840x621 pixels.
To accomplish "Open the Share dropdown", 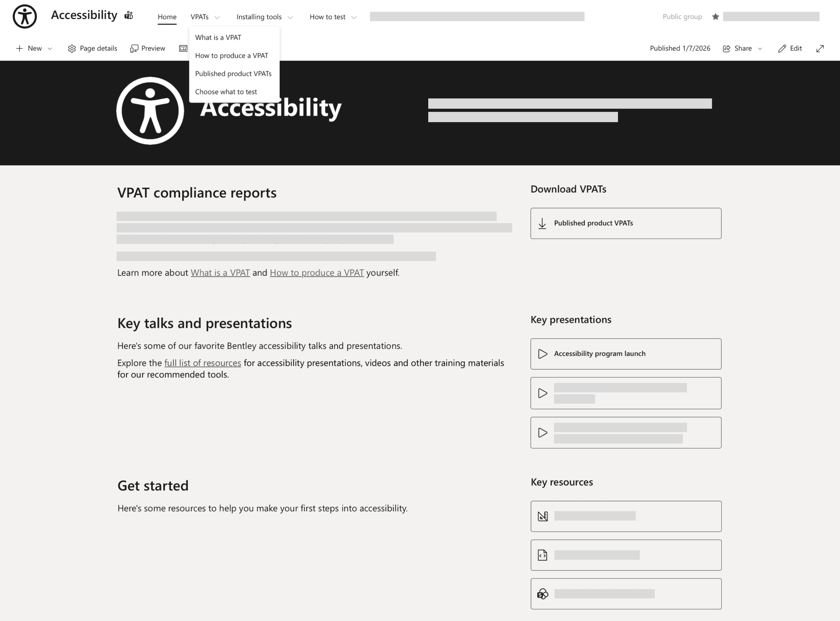I will tap(742, 48).
